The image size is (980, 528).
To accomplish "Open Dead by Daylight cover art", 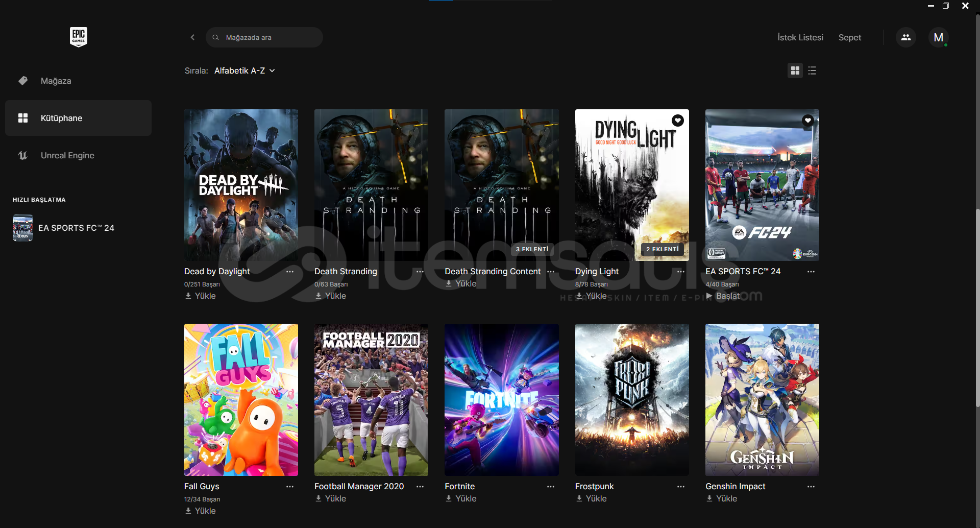I will tap(241, 185).
